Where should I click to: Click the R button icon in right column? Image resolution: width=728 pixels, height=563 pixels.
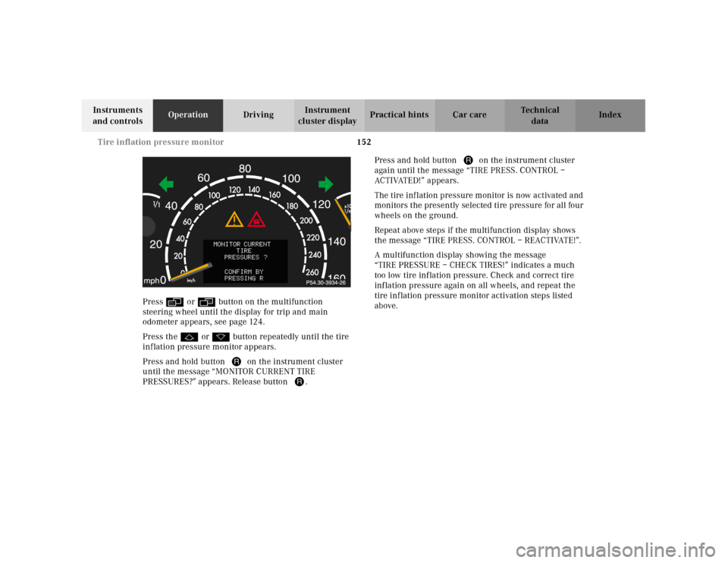pos(468,160)
